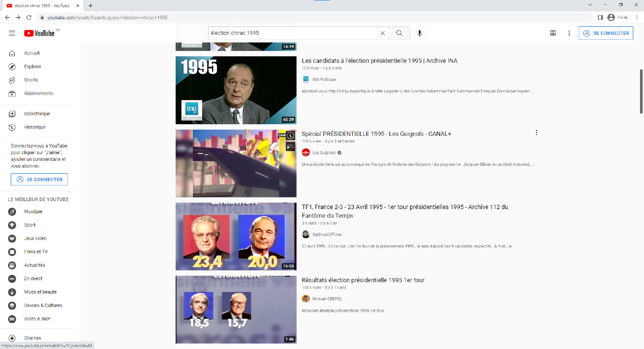Image resolution: width=644 pixels, height=349 pixels.
Task: Click the page vertical scrollbar
Action: (x=641, y=92)
